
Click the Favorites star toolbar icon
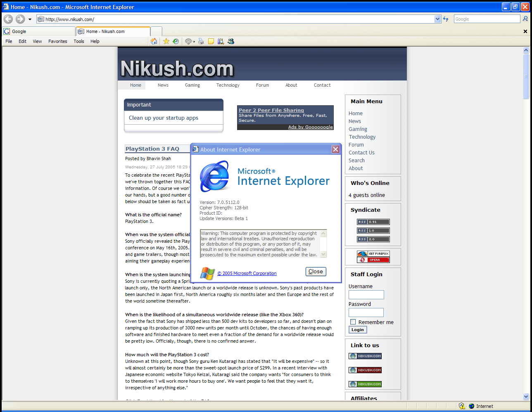[x=166, y=41]
